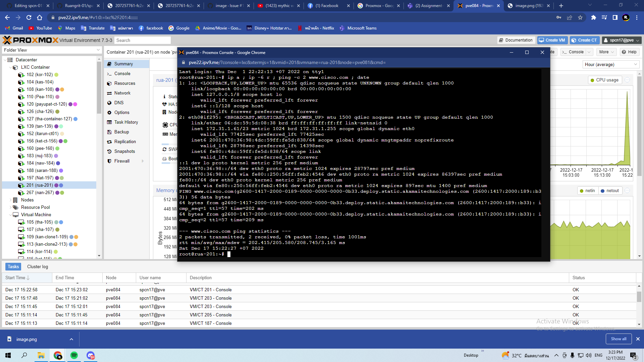Expand the Nodes tree node
Screen dimensions: 644x362
pyautogui.click(x=10, y=200)
